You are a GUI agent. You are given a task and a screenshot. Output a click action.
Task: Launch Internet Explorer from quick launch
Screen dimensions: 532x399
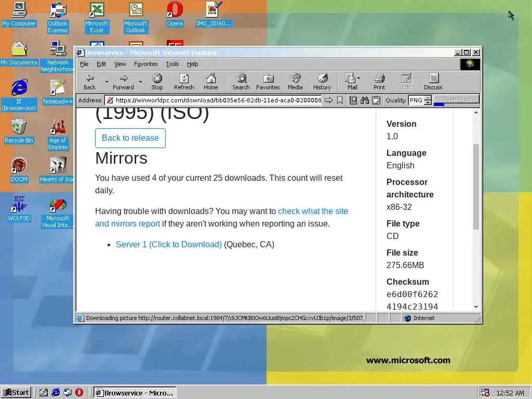click(x=56, y=393)
